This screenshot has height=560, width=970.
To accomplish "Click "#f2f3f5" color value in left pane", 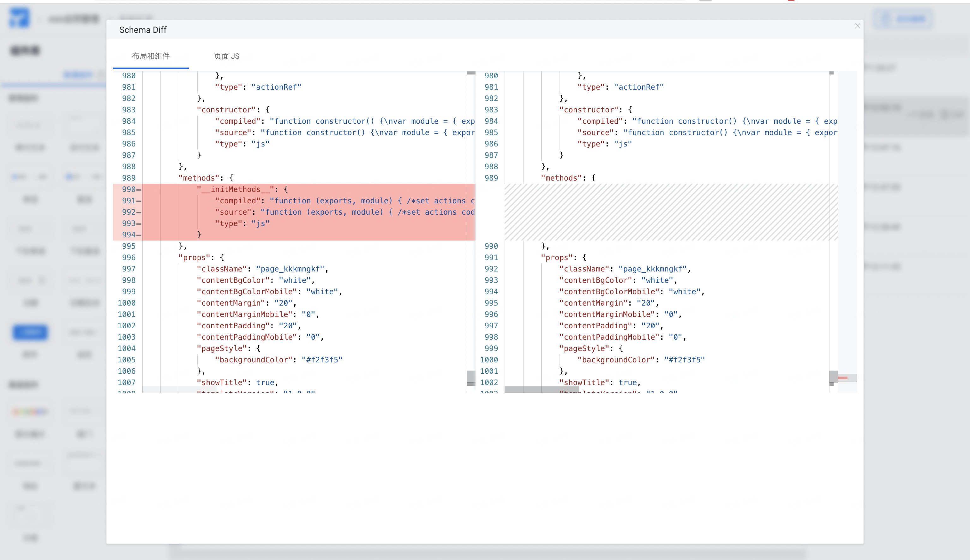I will pyautogui.click(x=322, y=360).
